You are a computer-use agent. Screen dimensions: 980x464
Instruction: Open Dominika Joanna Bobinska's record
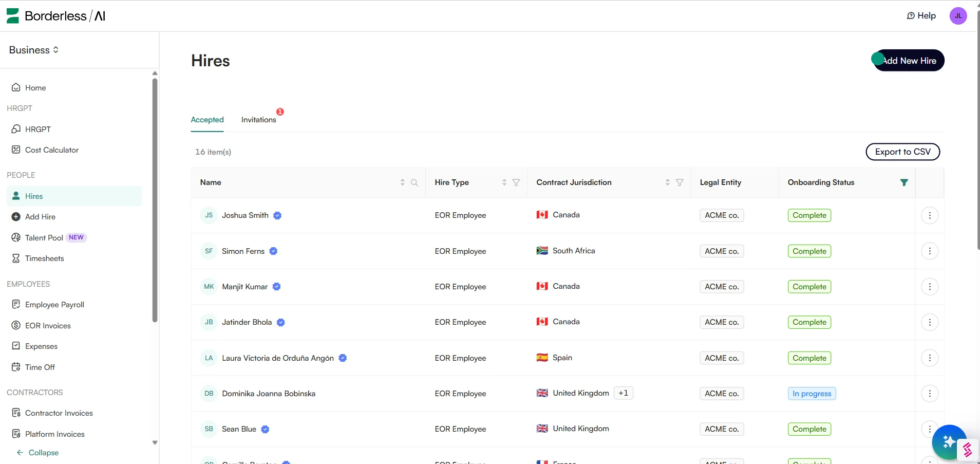[269, 394]
